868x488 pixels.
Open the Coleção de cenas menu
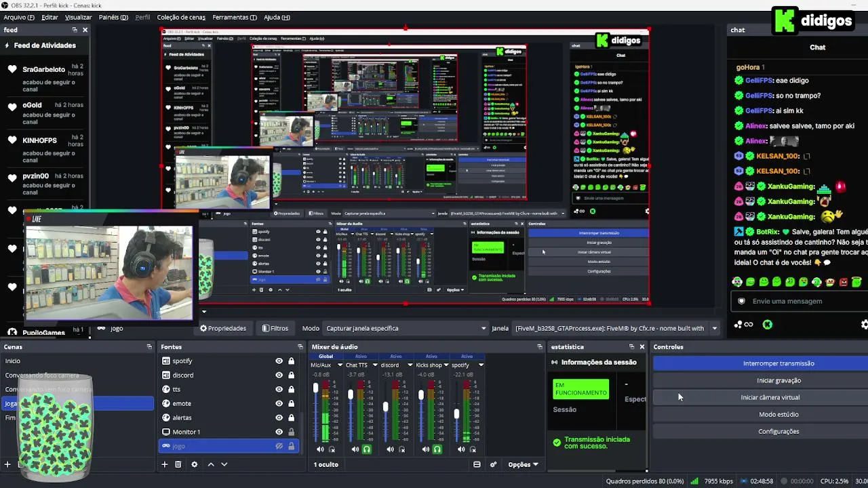coord(181,17)
